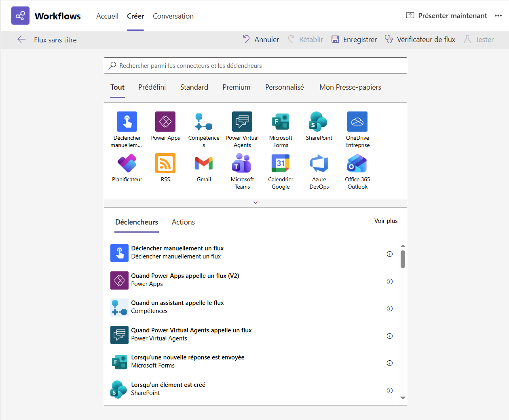509x420 pixels.
Task: Open the Premium connectors tab
Action: click(x=236, y=87)
